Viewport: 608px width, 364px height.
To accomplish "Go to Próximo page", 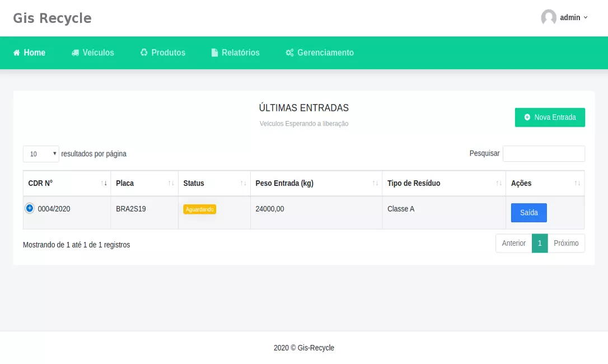I will 566,243.
